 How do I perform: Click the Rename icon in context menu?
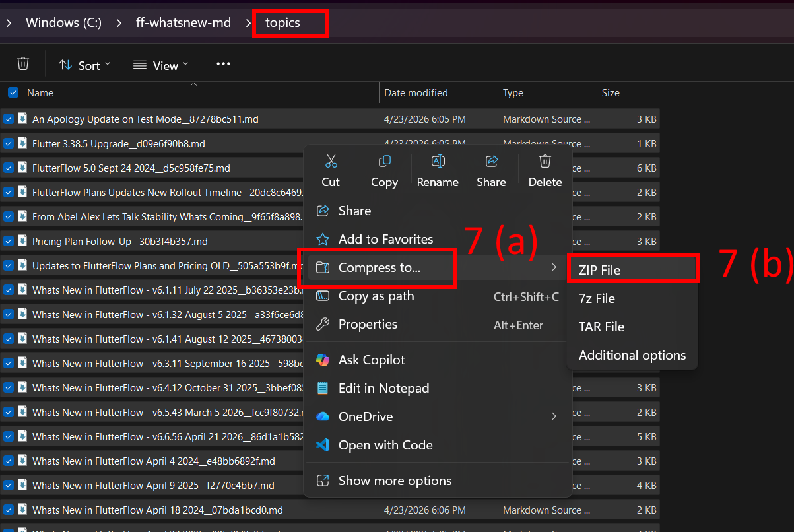pos(438,161)
